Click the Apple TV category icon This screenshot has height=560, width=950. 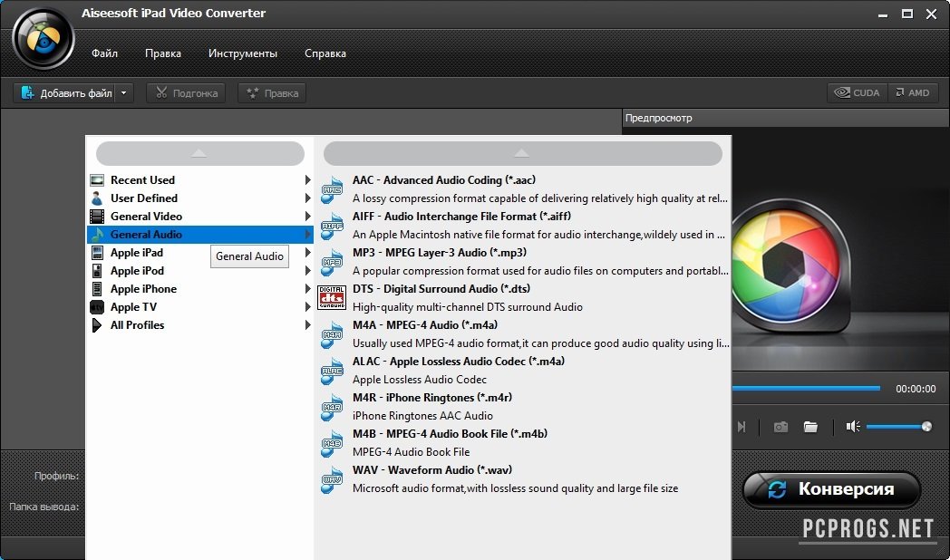[x=97, y=307]
